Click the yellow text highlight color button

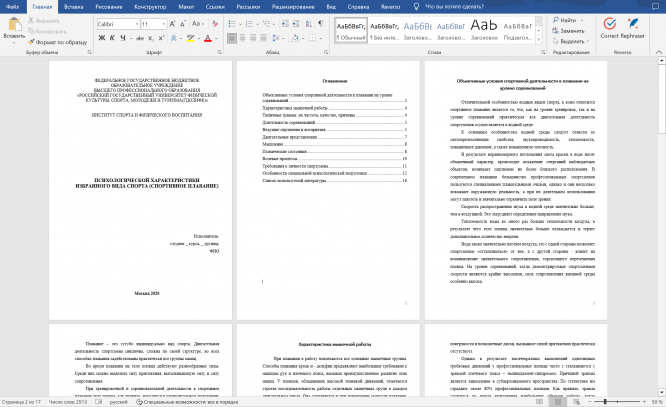[x=190, y=38]
